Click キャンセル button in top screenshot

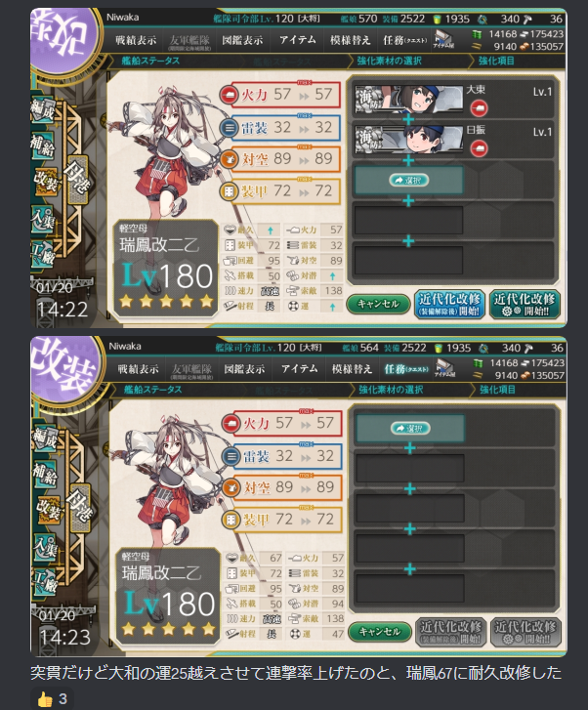tap(378, 304)
